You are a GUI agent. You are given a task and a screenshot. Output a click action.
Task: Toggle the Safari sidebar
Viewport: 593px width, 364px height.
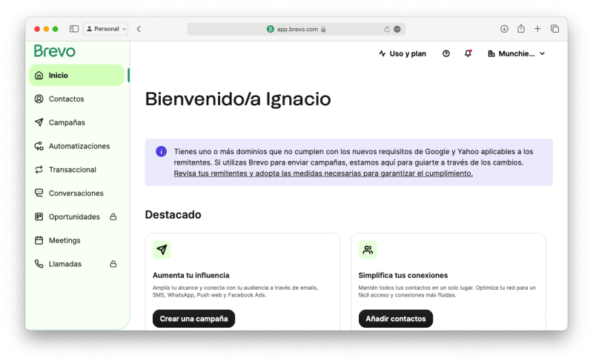pos(74,29)
